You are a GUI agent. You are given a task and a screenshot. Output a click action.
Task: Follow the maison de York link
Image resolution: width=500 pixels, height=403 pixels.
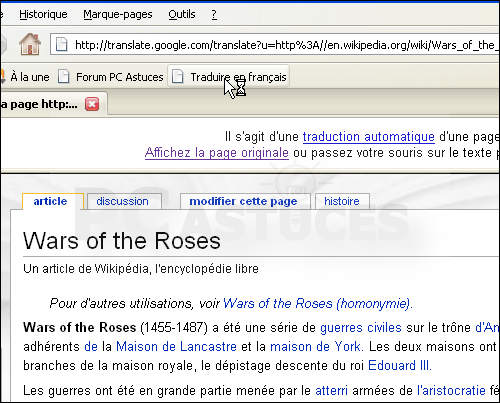point(317,347)
